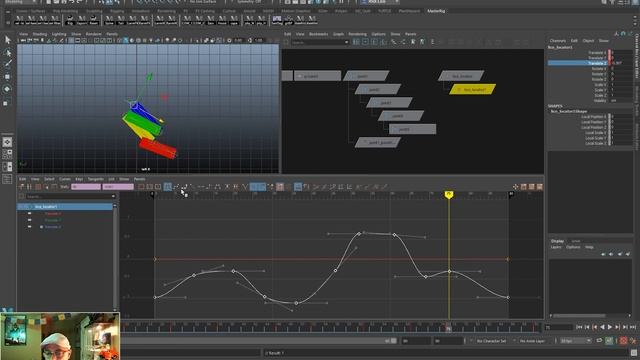Select Translate Z curve in outliner

(53, 227)
